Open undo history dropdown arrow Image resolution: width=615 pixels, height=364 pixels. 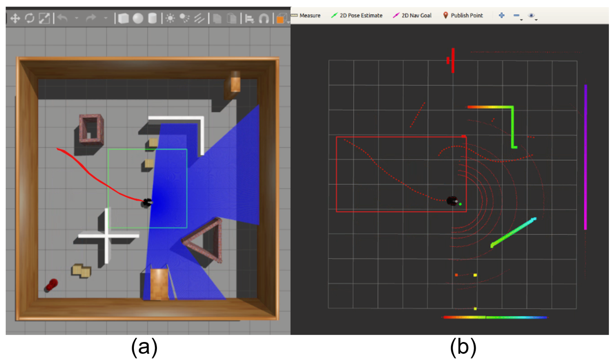point(77,18)
